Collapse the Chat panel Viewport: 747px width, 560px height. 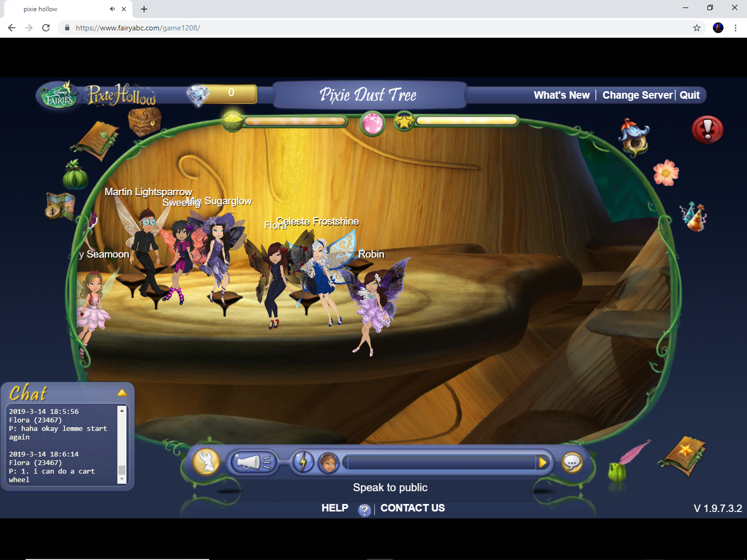[122, 392]
